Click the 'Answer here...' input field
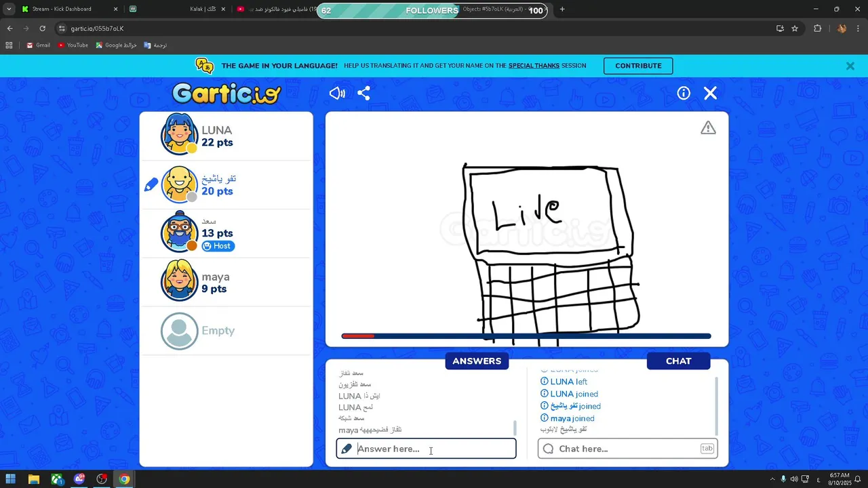The width and height of the screenshot is (868, 488). click(426, 449)
